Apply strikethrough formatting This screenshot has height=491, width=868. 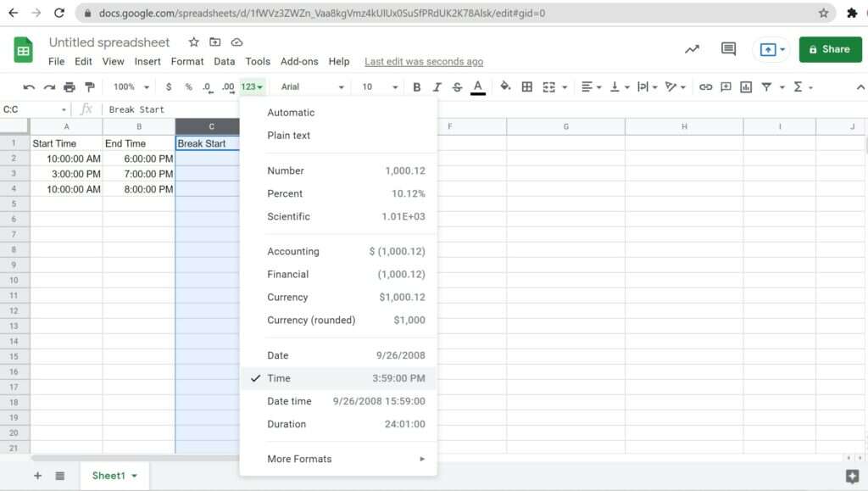click(458, 86)
